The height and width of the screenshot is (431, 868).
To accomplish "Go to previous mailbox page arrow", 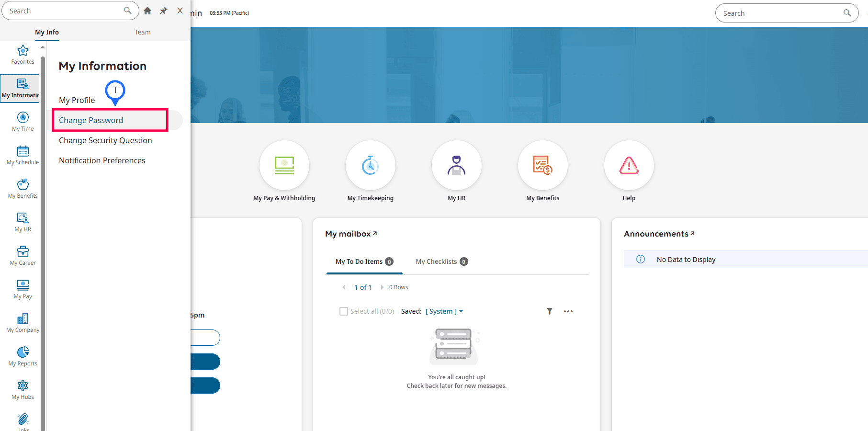I will [344, 287].
